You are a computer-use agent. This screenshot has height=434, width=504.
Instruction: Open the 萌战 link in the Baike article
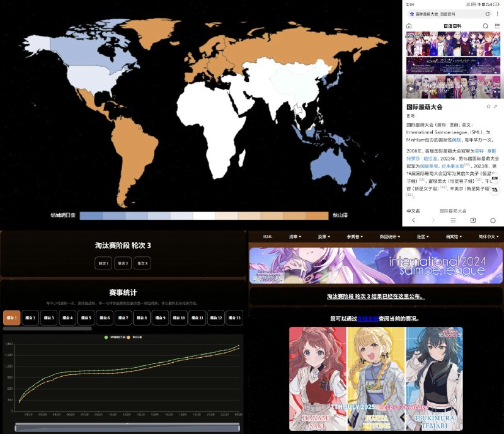coord(456,140)
